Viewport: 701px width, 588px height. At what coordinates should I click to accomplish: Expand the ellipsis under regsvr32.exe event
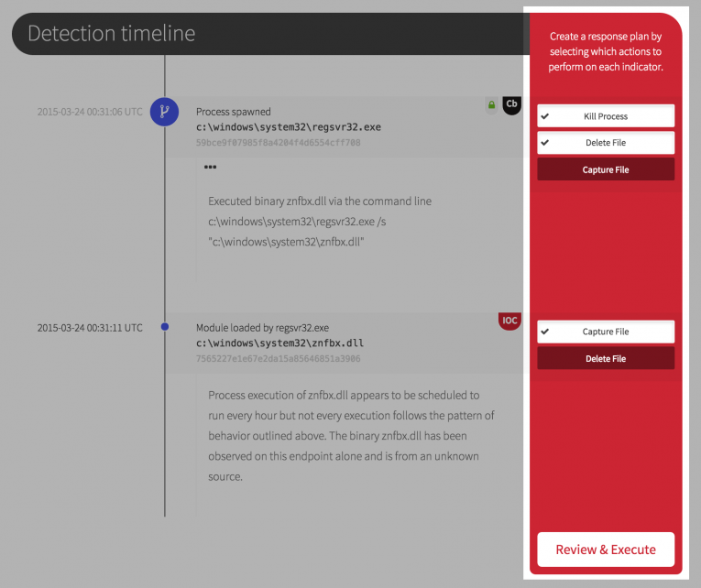point(211,168)
